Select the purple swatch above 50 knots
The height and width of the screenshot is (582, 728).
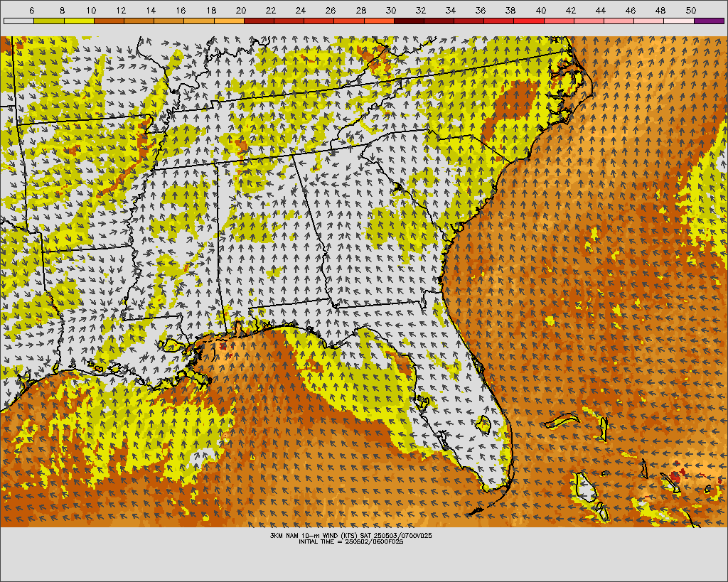[710, 21]
